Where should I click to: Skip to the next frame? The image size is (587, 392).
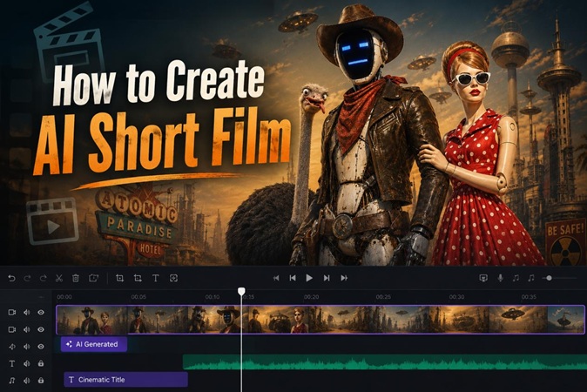(327, 278)
